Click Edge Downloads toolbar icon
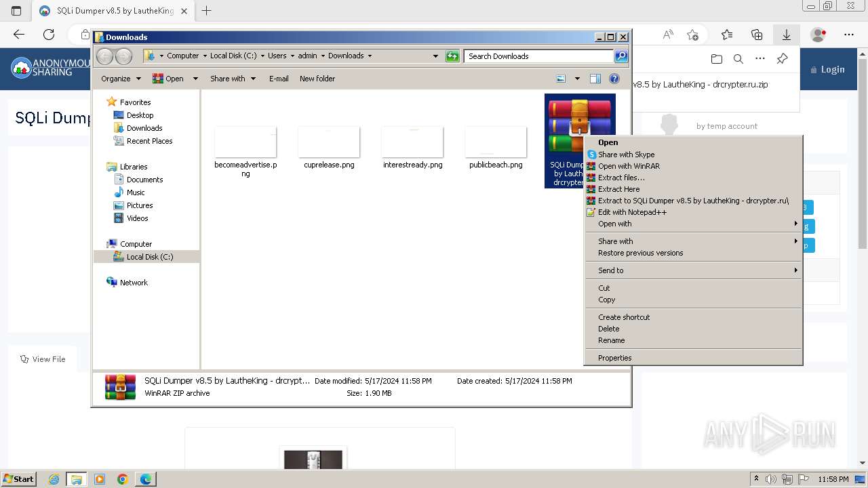The image size is (868, 488). click(787, 34)
